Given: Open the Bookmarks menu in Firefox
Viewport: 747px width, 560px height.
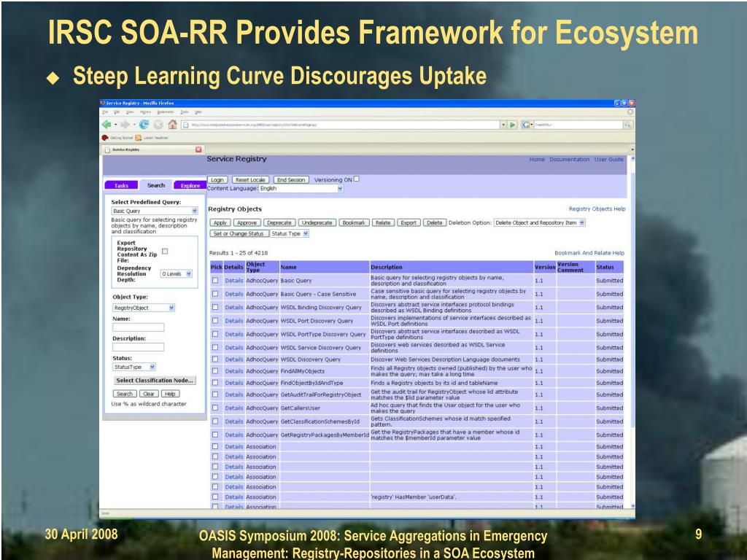Looking at the screenshot, I should point(166,112).
